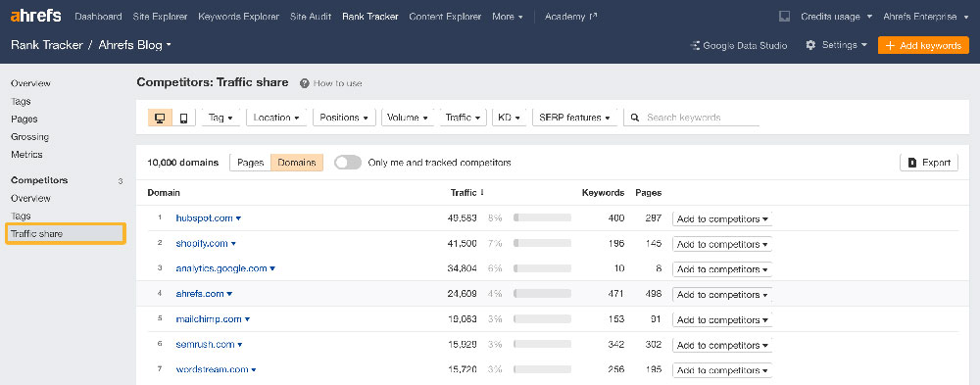
Task: Click the Ahrefs logo
Action: 35,17
